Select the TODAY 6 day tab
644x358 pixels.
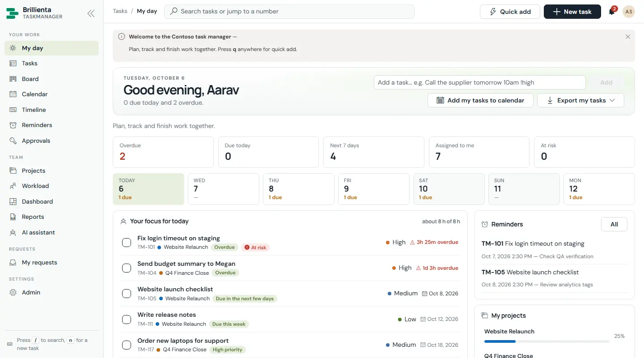point(148,189)
